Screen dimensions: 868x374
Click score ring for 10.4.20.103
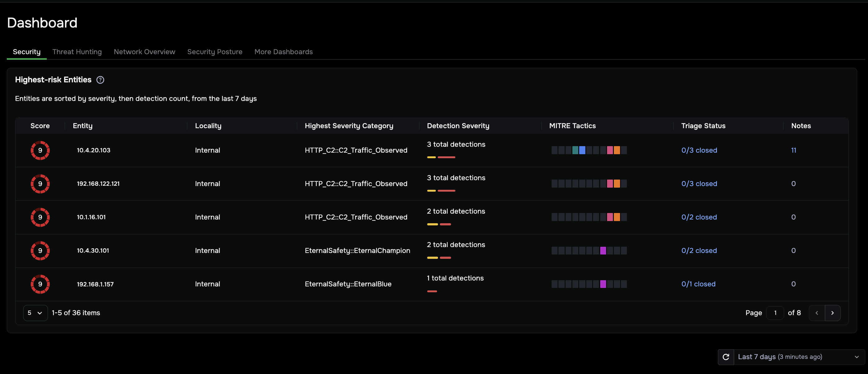pyautogui.click(x=40, y=150)
